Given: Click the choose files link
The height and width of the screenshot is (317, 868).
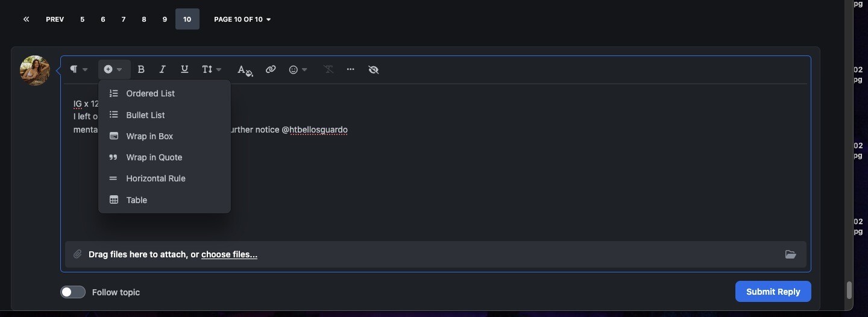Looking at the screenshot, I should (x=229, y=254).
